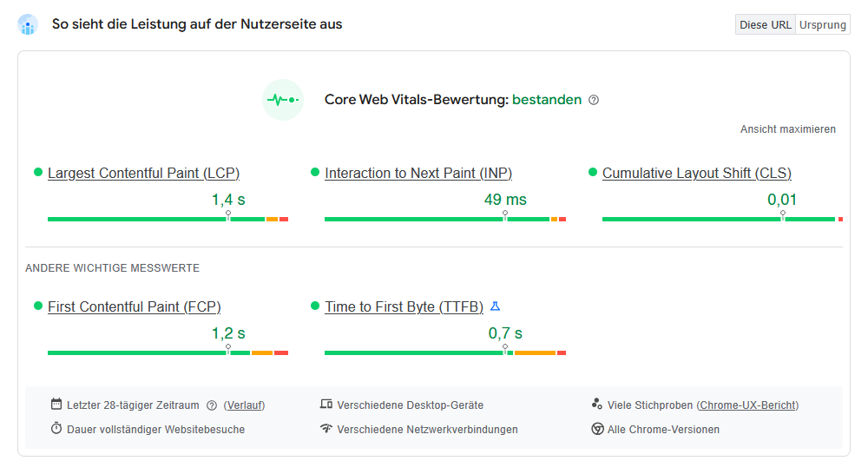
Task: Open the Chrome-UX-Bericht link
Action: pyautogui.click(x=747, y=405)
